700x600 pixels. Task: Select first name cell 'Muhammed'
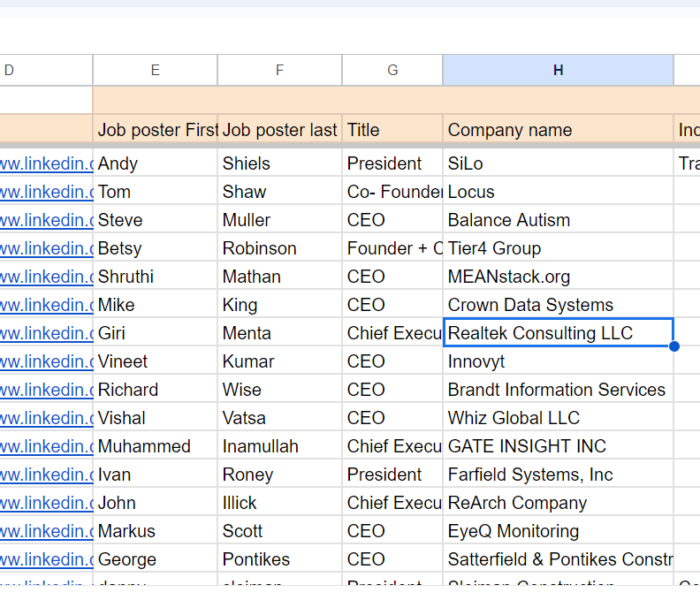click(x=155, y=446)
